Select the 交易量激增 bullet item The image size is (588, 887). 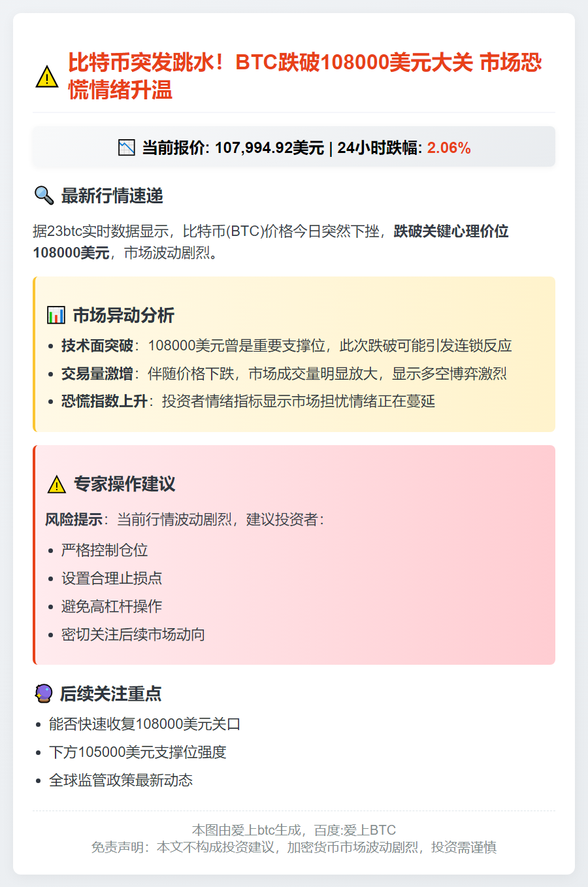[x=284, y=374]
